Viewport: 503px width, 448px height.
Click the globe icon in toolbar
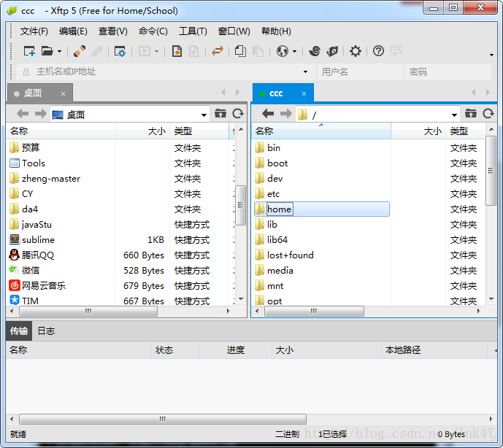pos(283,51)
